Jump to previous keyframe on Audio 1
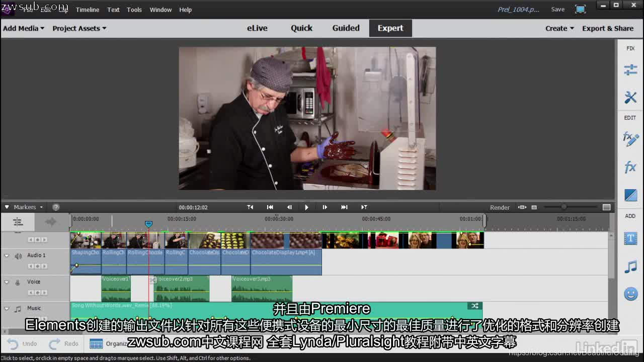This screenshot has height=362, width=644. click(31, 266)
